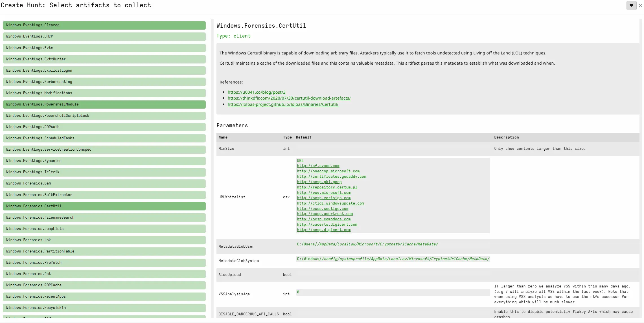Close the Create Hunt dialog

640,5
